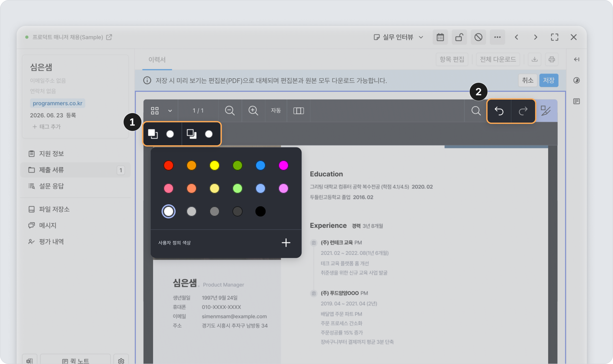Open 메시지 in the sidebar

point(76,225)
